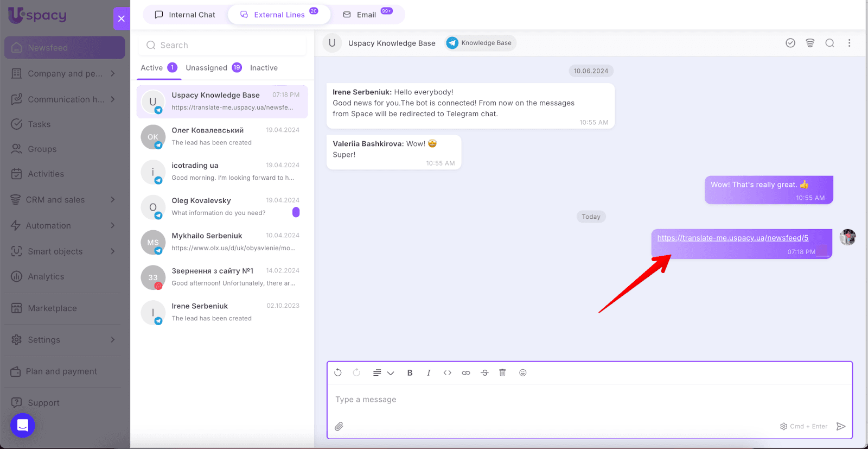Toggle bold text formatting
This screenshot has height=449, width=868.
(410, 372)
